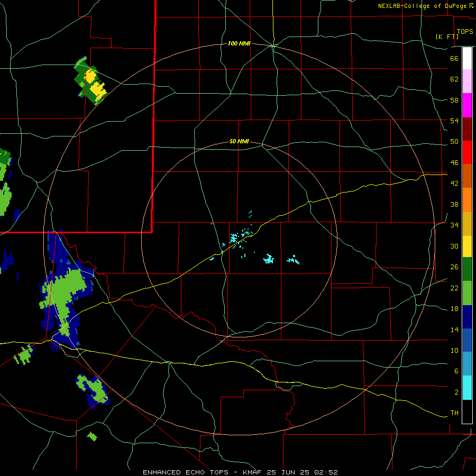Click the legend value '26'
This screenshot has width=476, height=476.
pos(454,267)
